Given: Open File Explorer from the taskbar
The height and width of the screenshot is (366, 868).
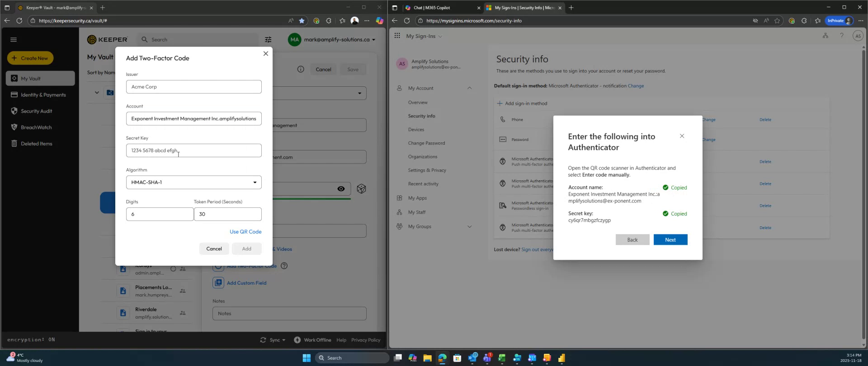Looking at the screenshot, I should [427, 358].
